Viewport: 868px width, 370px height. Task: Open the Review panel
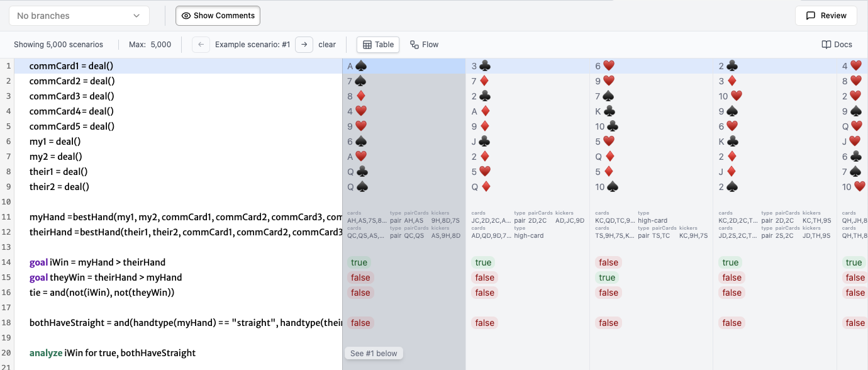coord(826,16)
